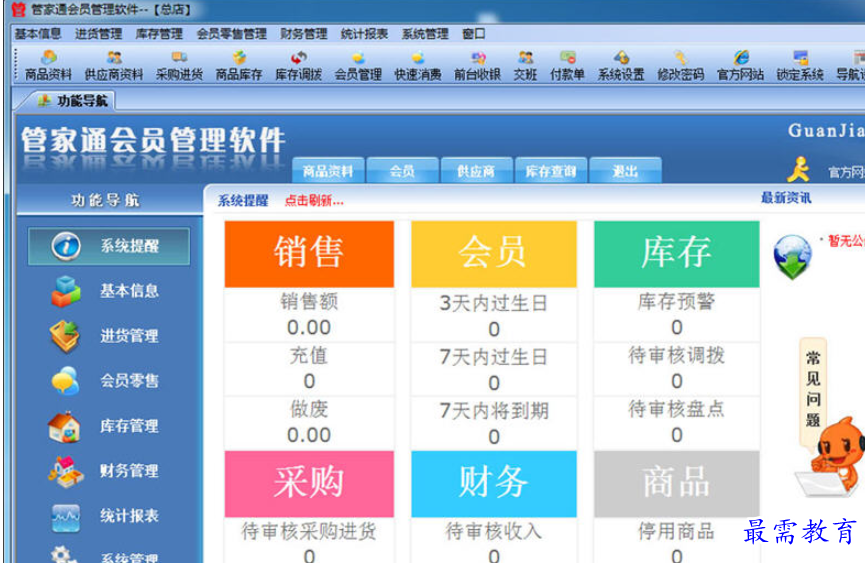Click the 待审核盘点 label

(676, 409)
